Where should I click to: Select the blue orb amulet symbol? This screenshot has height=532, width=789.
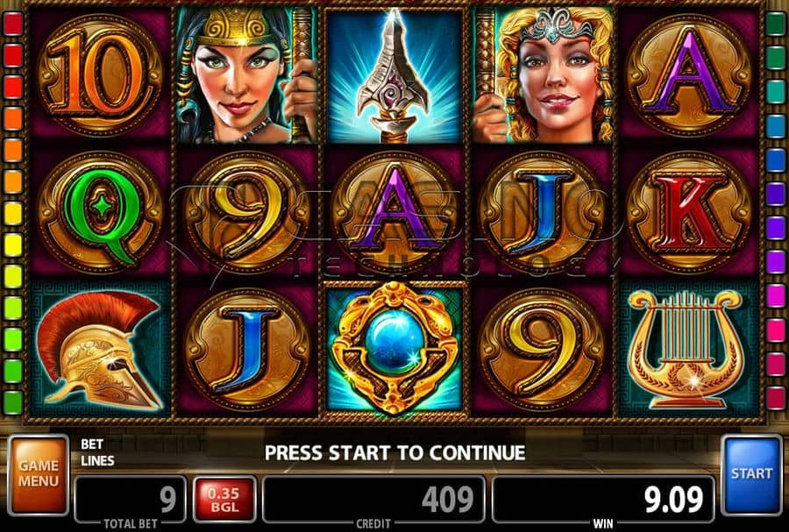tap(394, 348)
